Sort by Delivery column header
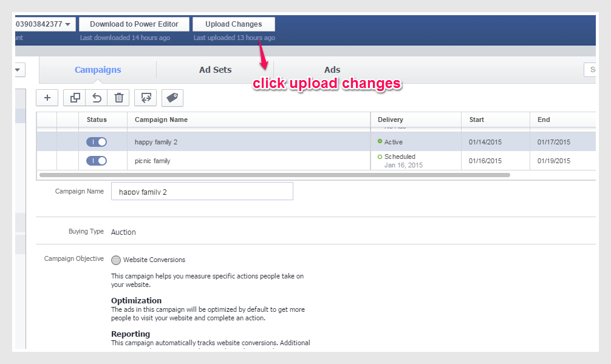The width and height of the screenshot is (611, 364). (391, 120)
